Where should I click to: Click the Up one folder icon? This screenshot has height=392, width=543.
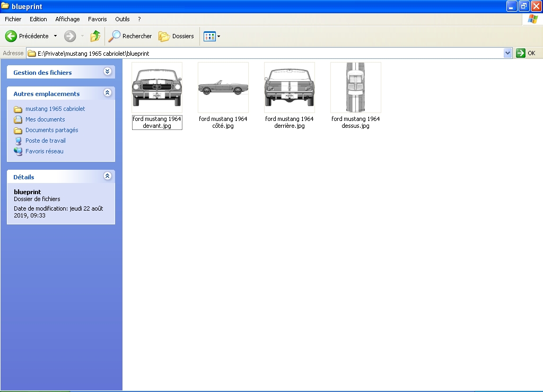coord(95,36)
